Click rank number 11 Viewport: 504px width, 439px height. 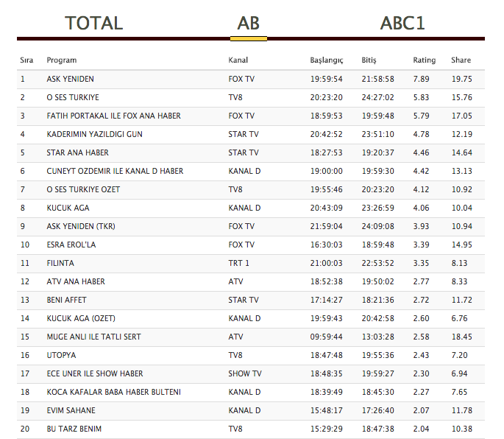pos(25,263)
